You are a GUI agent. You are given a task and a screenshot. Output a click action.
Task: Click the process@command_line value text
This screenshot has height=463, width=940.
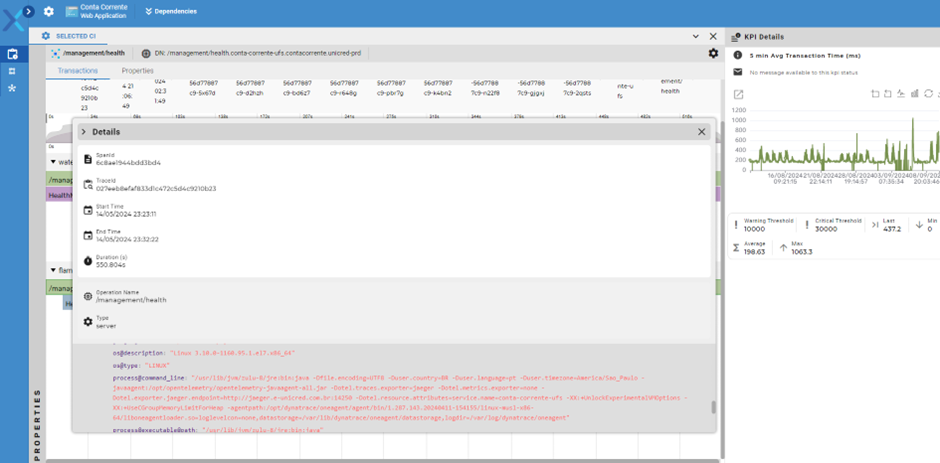coord(399,397)
